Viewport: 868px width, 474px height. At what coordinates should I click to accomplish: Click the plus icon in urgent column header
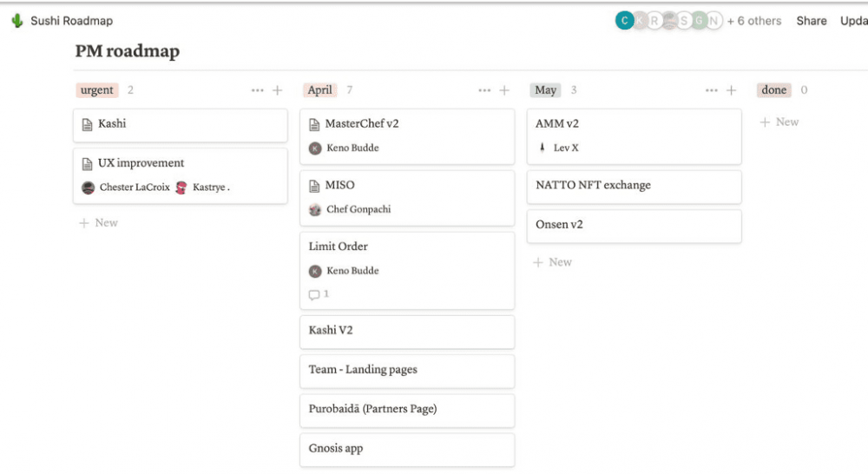(x=278, y=90)
